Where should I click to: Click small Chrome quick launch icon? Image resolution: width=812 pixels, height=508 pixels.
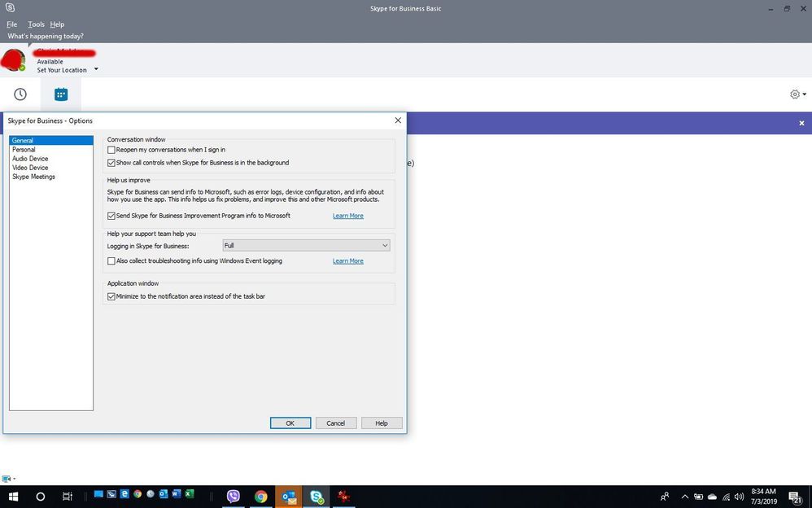click(x=138, y=494)
